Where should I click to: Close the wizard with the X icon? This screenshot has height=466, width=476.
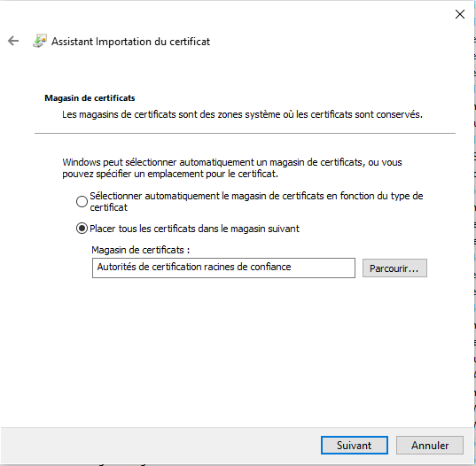(460, 14)
